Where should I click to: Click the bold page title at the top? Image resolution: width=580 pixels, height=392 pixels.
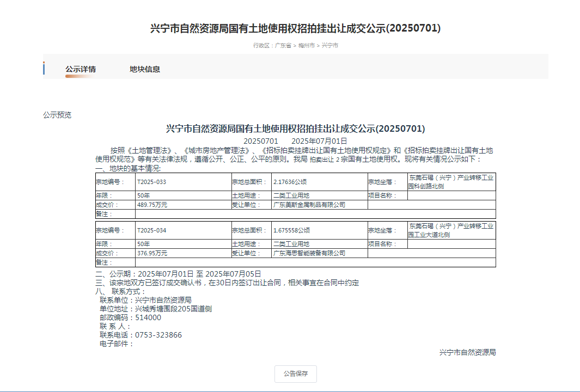295,29
